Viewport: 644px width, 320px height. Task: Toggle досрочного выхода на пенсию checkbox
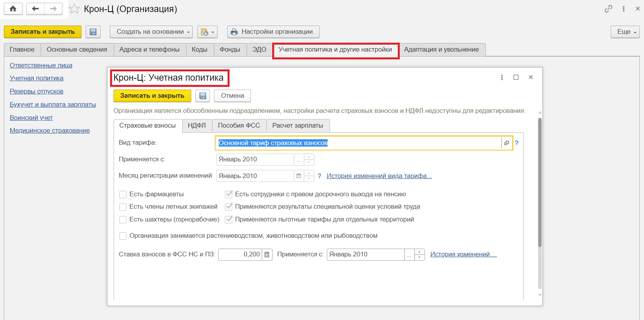pyautogui.click(x=229, y=194)
